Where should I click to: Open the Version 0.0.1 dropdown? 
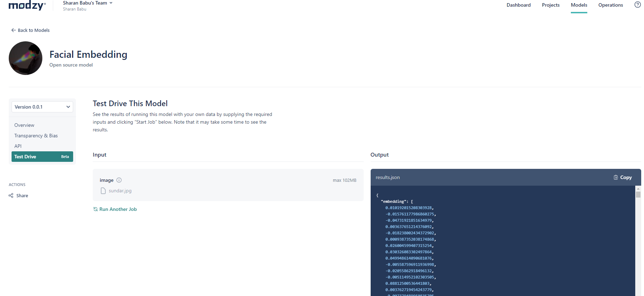42,107
